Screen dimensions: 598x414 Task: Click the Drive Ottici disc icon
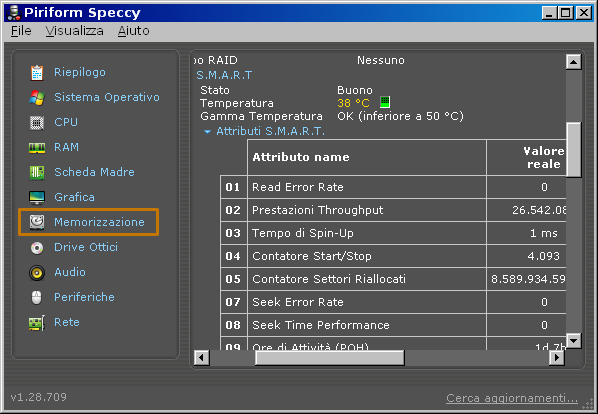[37, 248]
